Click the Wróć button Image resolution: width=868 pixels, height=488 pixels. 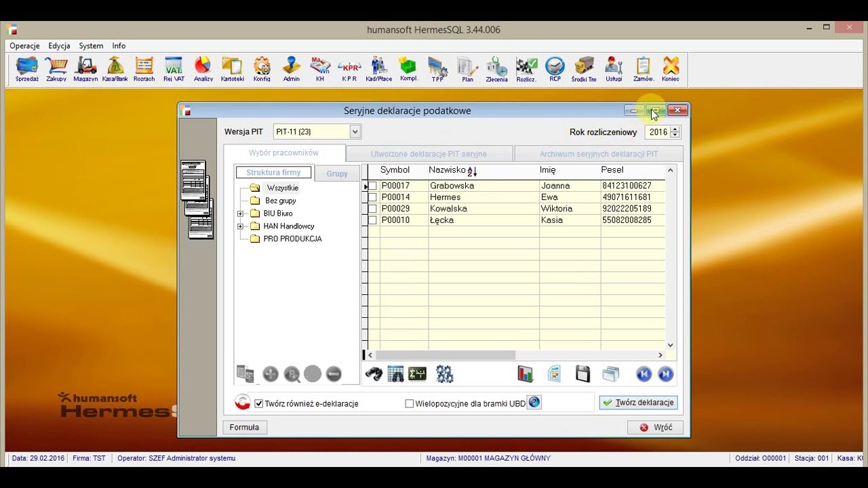click(x=655, y=428)
